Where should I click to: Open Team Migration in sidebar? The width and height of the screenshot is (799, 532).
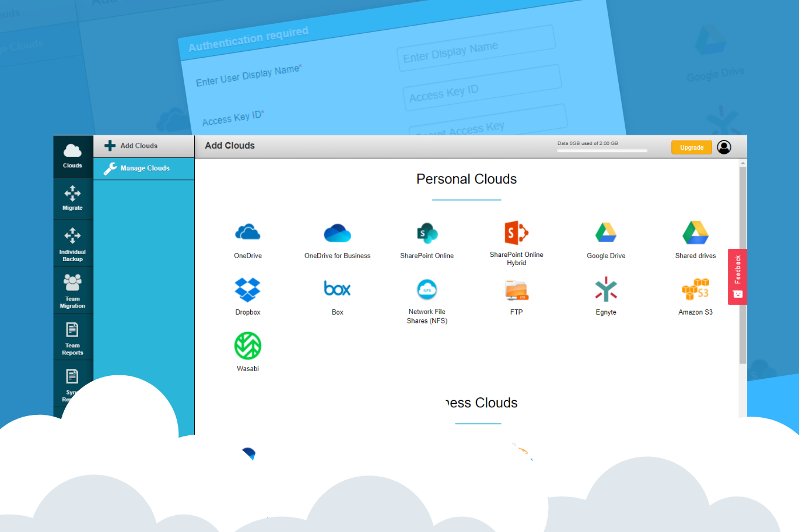(73, 290)
